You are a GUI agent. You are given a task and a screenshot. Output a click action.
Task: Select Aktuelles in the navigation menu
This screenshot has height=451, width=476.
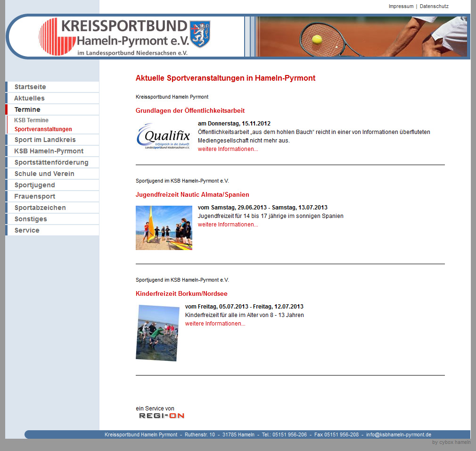pos(29,98)
